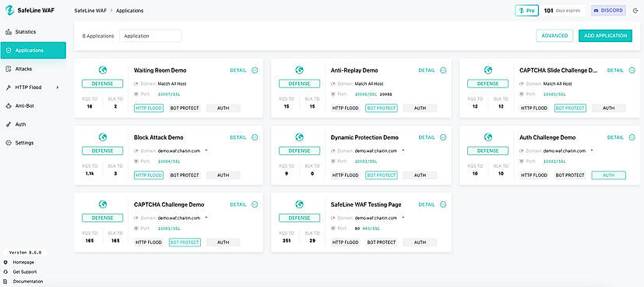The image size is (644, 287).
Task: Toggle HTTP FLOOD on Block Attack Demo
Action: (149, 175)
